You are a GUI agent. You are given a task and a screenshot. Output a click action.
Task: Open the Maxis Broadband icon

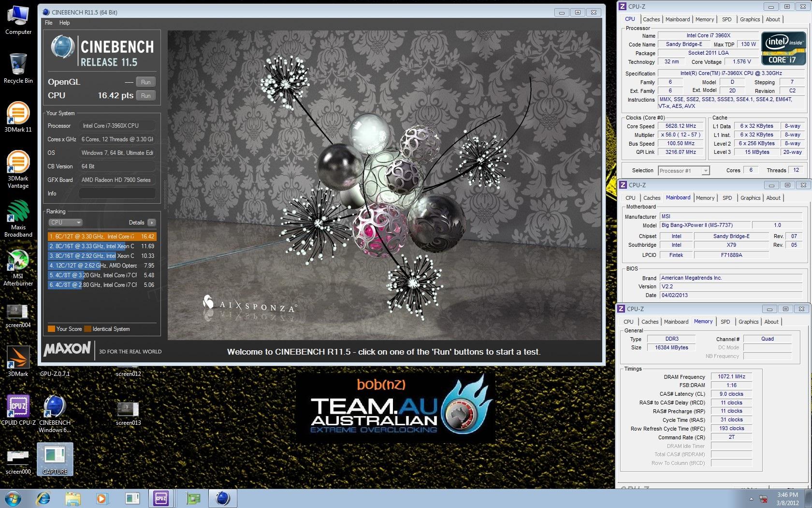[18, 219]
